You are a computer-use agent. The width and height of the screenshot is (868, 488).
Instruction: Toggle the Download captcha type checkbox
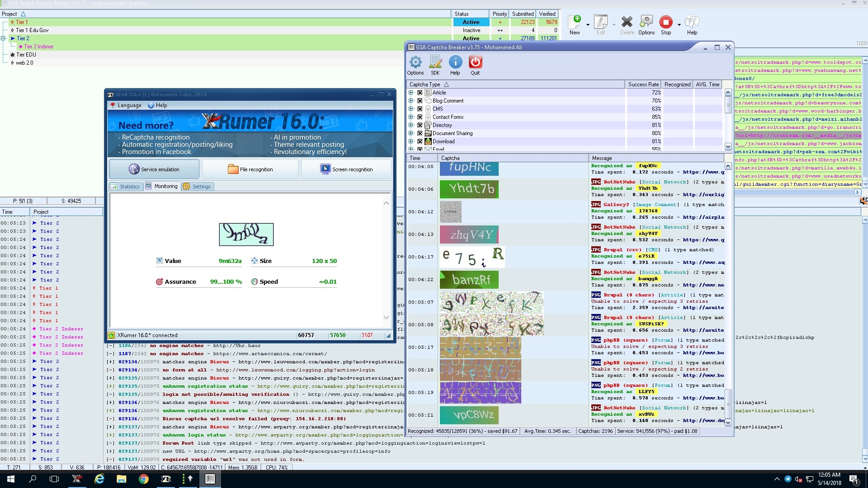tap(420, 141)
